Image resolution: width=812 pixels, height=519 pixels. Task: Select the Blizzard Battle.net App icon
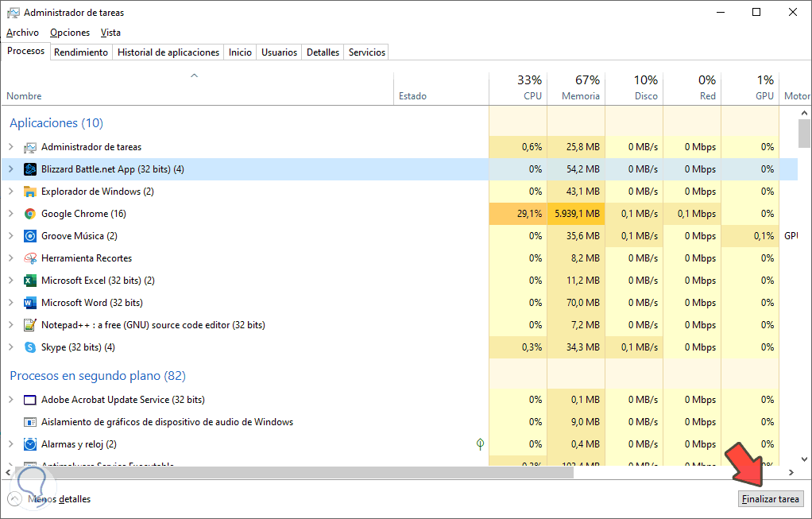pos(29,168)
